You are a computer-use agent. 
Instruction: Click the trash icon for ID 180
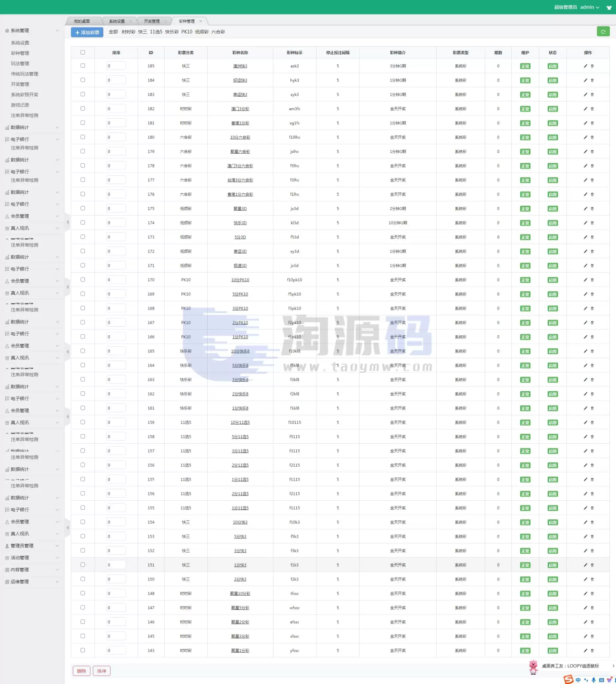coord(592,137)
